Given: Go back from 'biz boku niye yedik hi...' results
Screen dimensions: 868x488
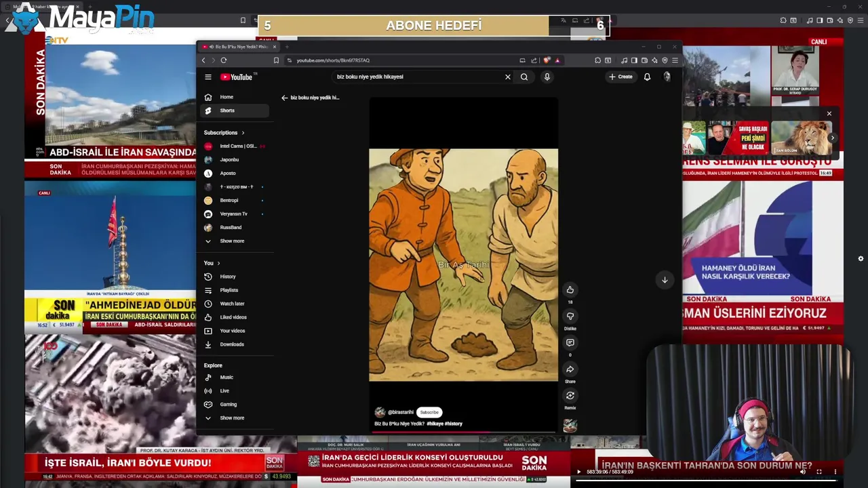Looking at the screenshot, I should click(x=285, y=98).
